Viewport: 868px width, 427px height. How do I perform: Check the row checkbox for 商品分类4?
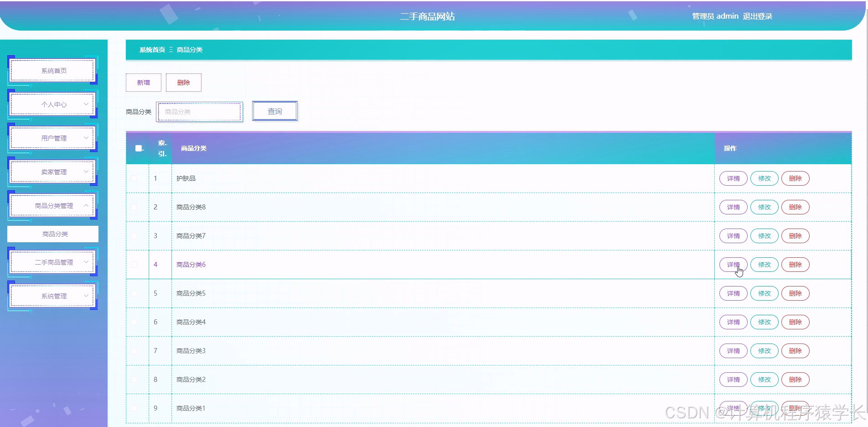pos(134,322)
